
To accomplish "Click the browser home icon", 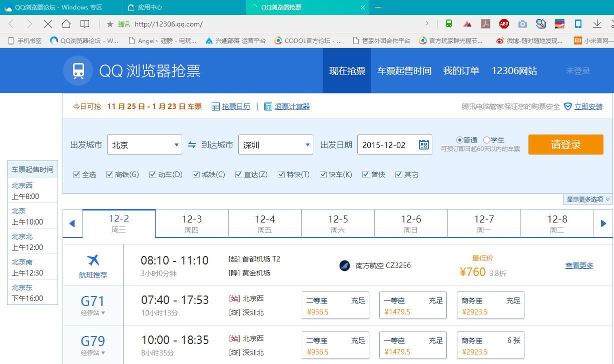I will 66,24.
